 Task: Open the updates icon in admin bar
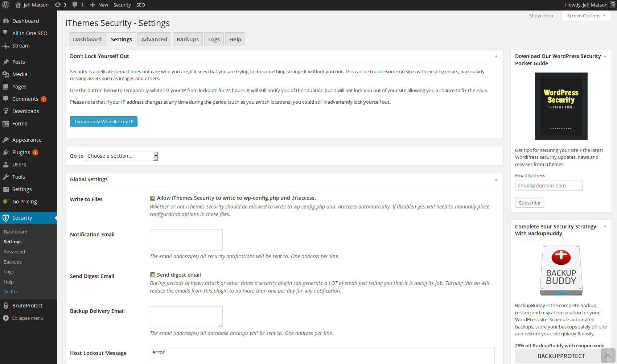(x=58, y=5)
